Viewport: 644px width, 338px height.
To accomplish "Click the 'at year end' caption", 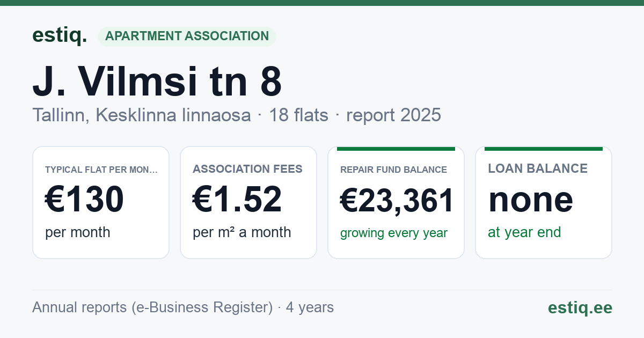I will click(524, 232).
